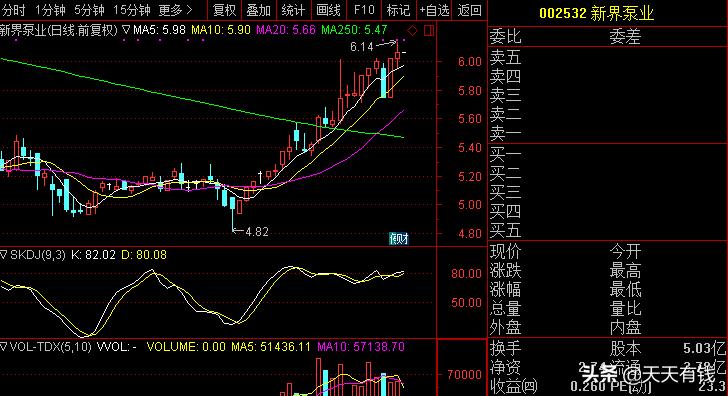Click the 内盘 label
The width and height of the screenshot is (728, 396).
pyautogui.click(x=625, y=328)
